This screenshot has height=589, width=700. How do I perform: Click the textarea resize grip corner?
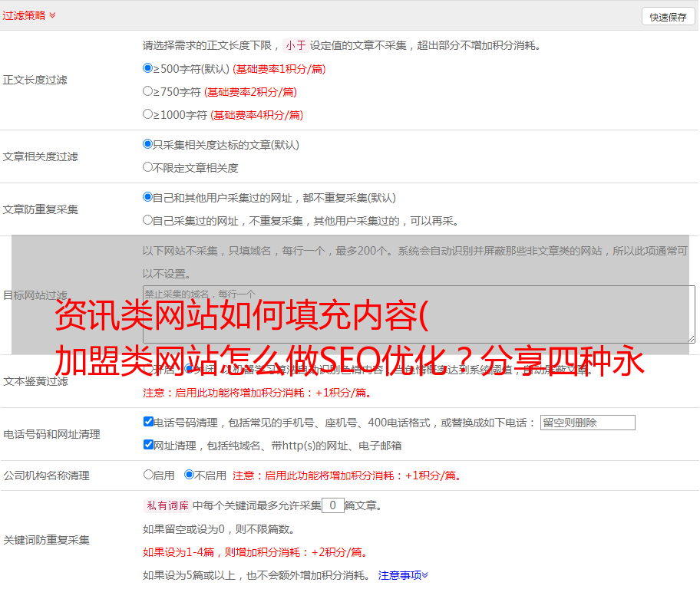click(691, 339)
